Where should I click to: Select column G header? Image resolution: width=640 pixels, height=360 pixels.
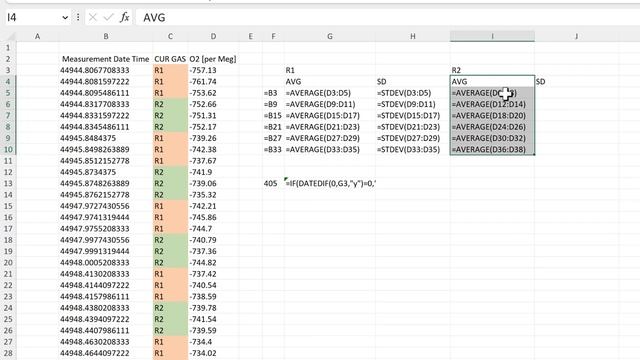click(330, 36)
